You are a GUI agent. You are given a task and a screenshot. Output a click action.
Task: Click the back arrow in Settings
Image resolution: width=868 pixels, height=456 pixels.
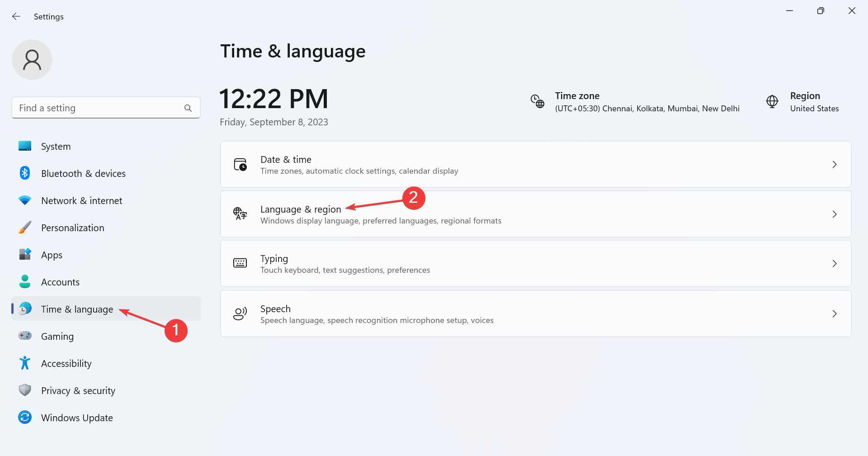tap(16, 16)
